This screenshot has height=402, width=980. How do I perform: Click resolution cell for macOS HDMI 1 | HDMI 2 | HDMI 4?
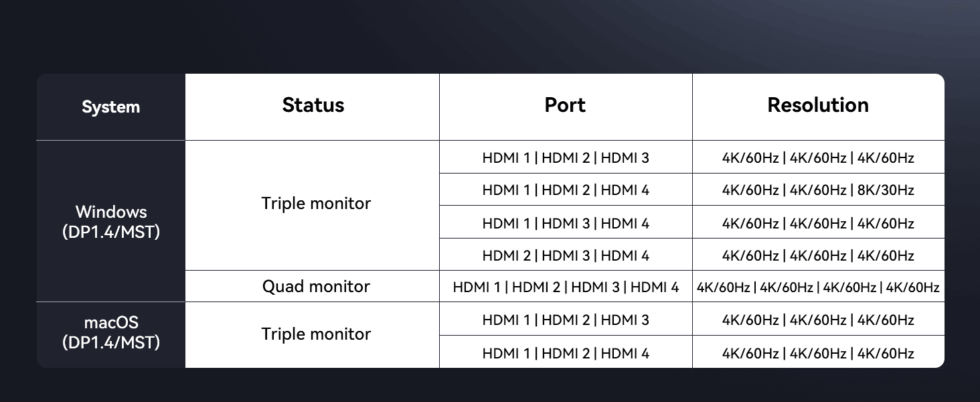pyautogui.click(x=818, y=353)
